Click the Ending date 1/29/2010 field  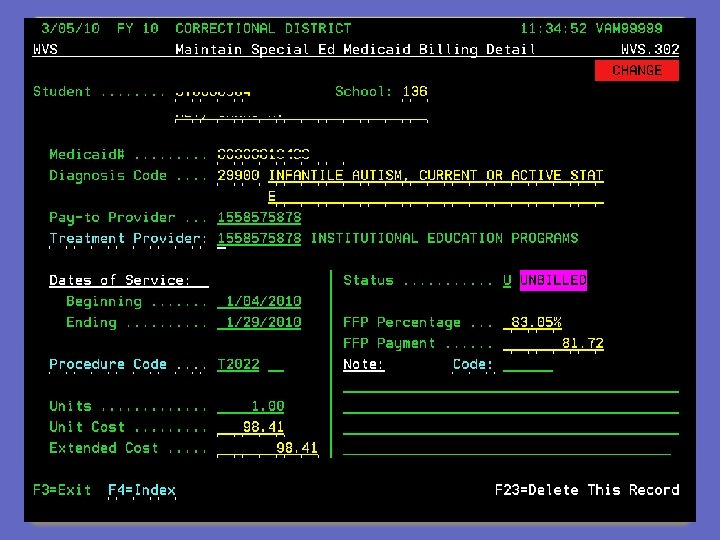point(259,322)
